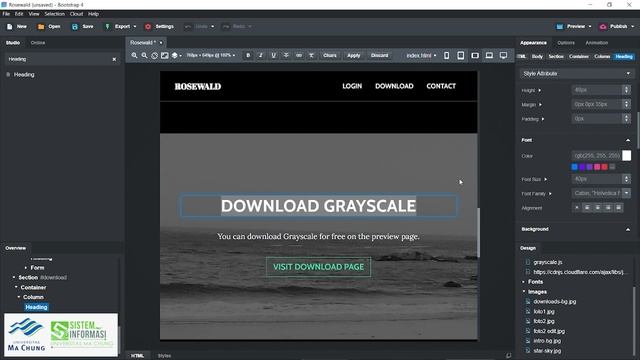Click the image icon in the stage toolbar
This screenshot has height=360, width=640.
164,56
